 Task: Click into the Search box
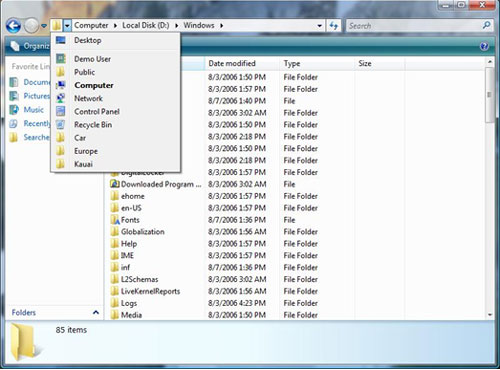point(413,26)
